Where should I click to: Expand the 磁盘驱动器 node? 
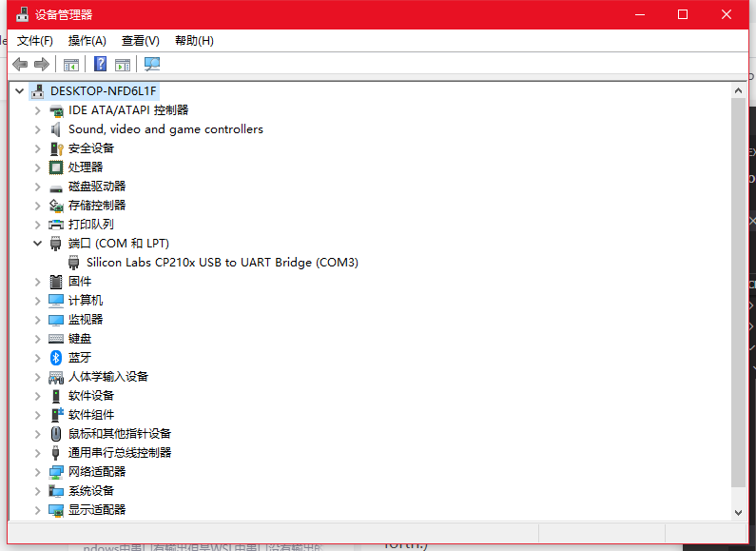pyautogui.click(x=38, y=187)
